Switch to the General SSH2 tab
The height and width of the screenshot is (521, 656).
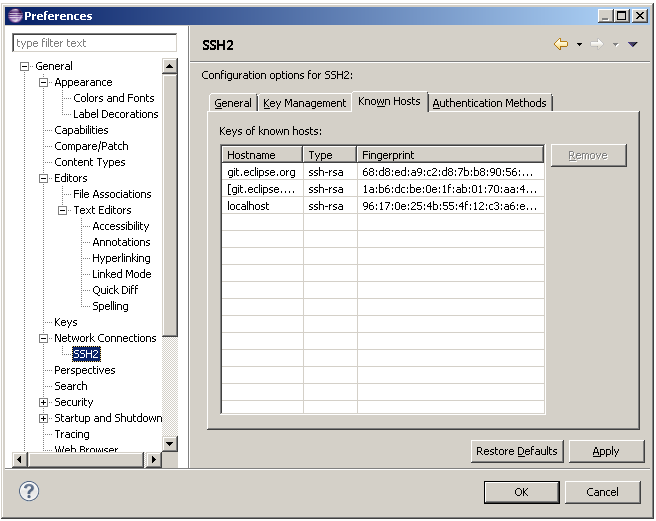pyautogui.click(x=233, y=103)
